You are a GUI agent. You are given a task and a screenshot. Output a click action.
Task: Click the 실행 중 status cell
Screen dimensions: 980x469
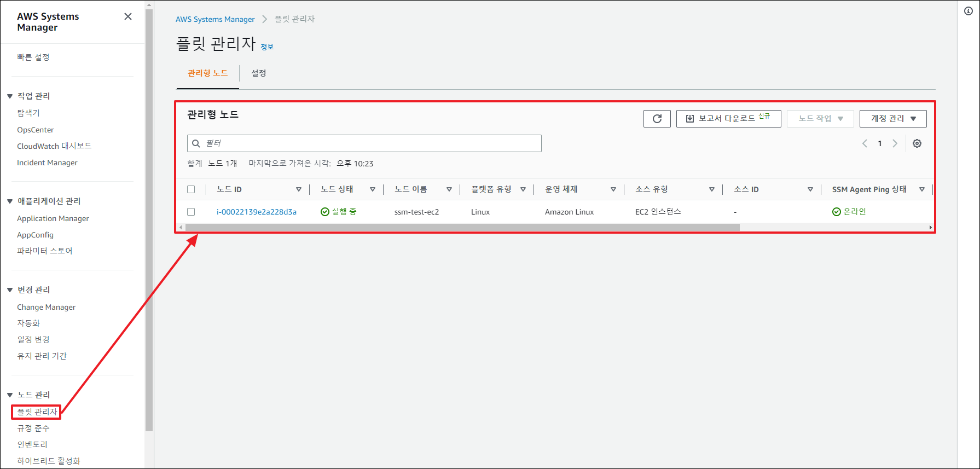[339, 212]
